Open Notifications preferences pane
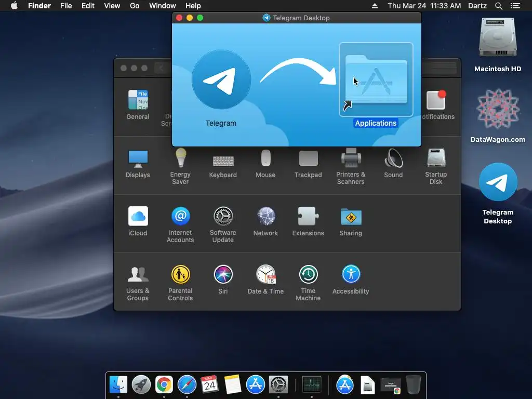532x399 pixels. 438,104
